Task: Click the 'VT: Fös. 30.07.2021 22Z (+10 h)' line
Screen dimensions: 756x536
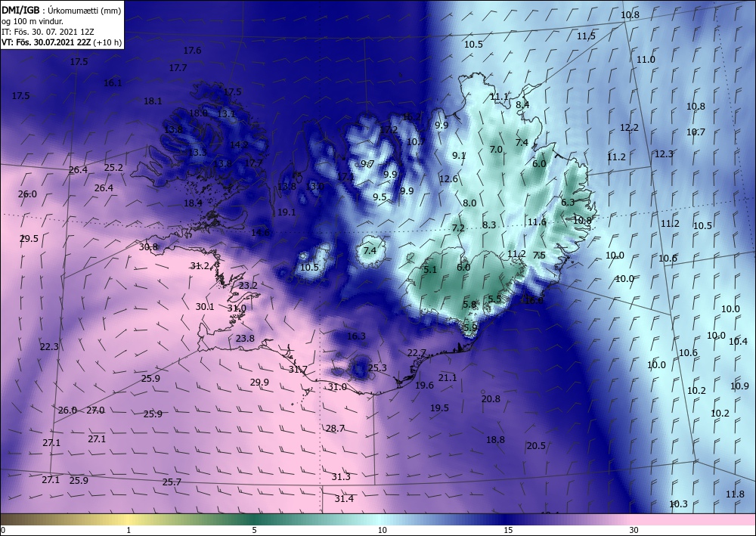Action: click(61, 42)
